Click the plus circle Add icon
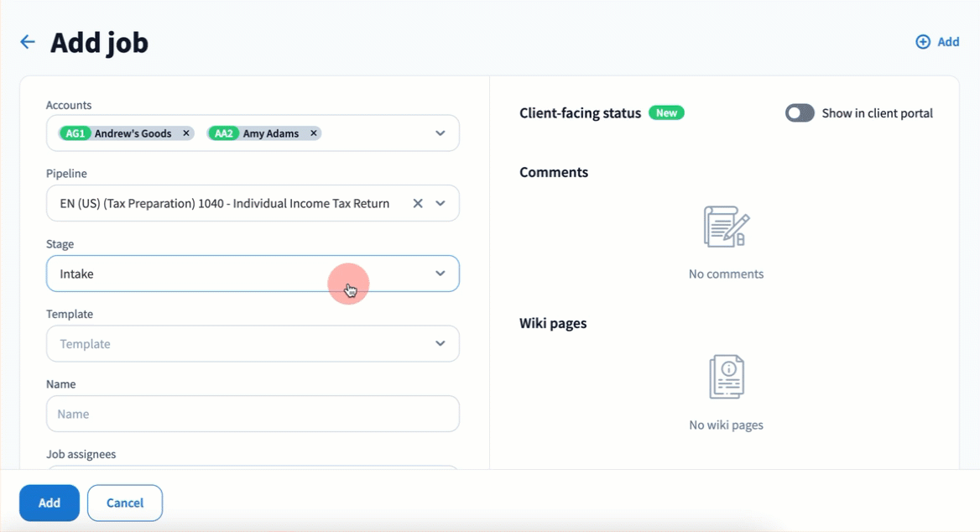 (x=923, y=42)
